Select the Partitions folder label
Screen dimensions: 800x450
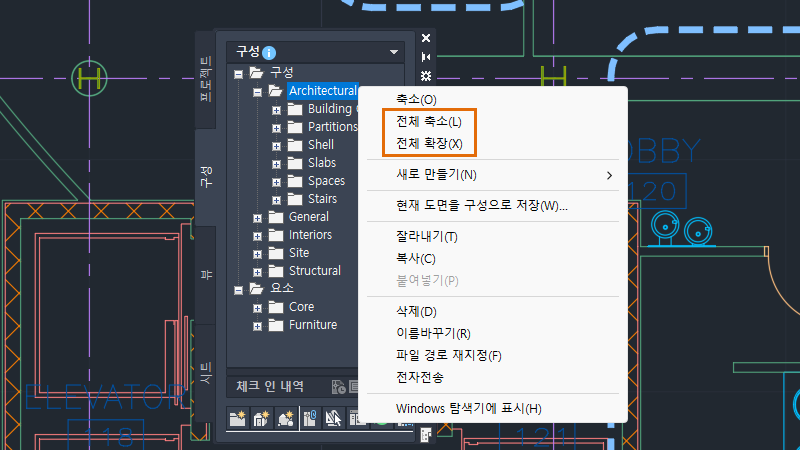[332, 127]
